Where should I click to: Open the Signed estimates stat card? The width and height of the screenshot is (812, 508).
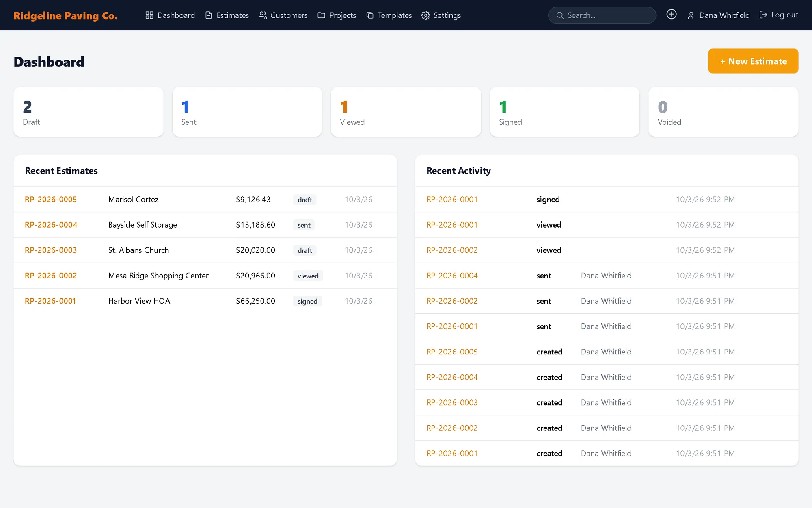point(565,112)
